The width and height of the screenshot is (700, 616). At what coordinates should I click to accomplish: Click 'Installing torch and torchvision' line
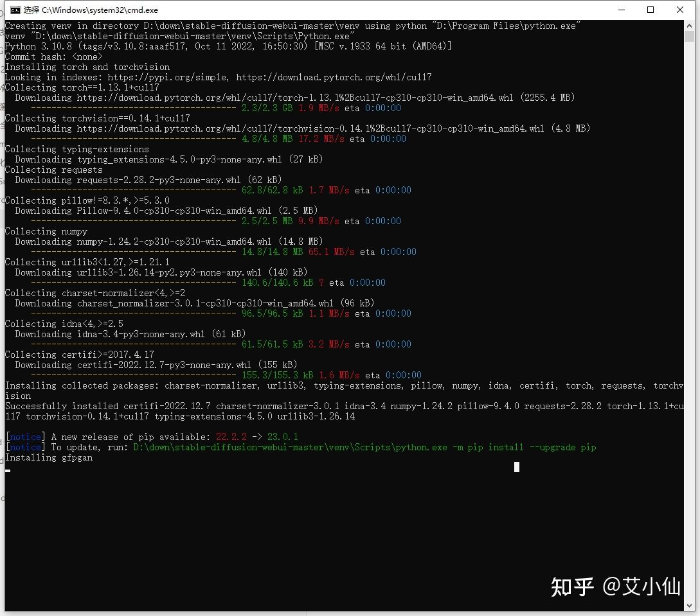point(87,67)
